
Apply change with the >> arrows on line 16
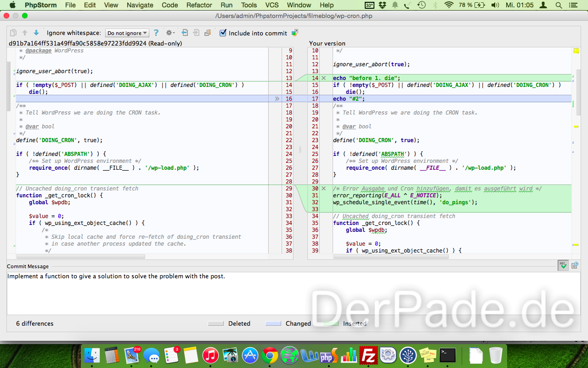(277, 99)
